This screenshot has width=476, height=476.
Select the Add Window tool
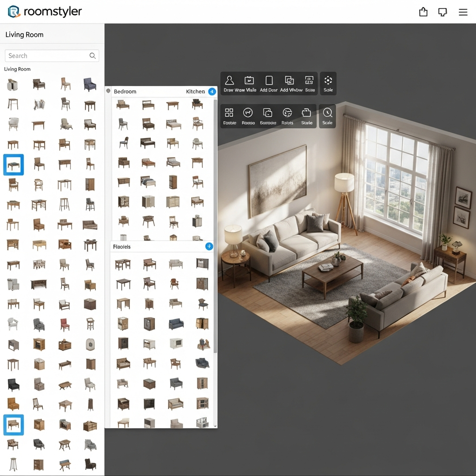[x=289, y=81]
